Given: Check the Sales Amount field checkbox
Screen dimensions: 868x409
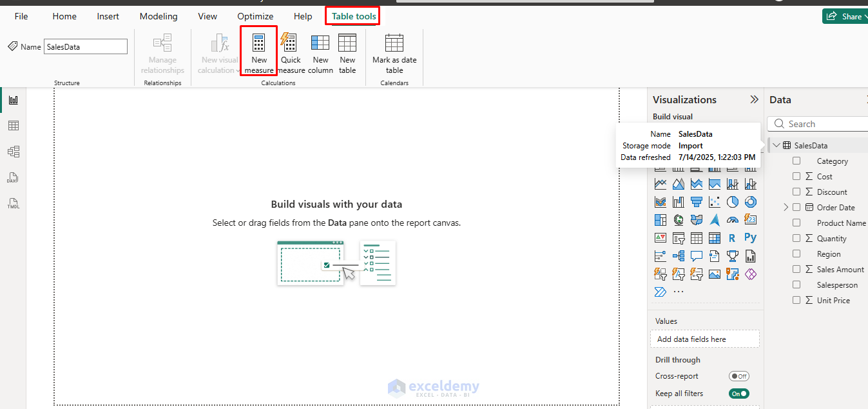Looking at the screenshot, I should [x=796, y=269].
